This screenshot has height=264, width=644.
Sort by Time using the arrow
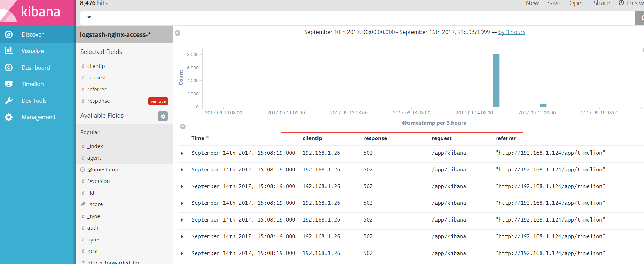[207, 137]
